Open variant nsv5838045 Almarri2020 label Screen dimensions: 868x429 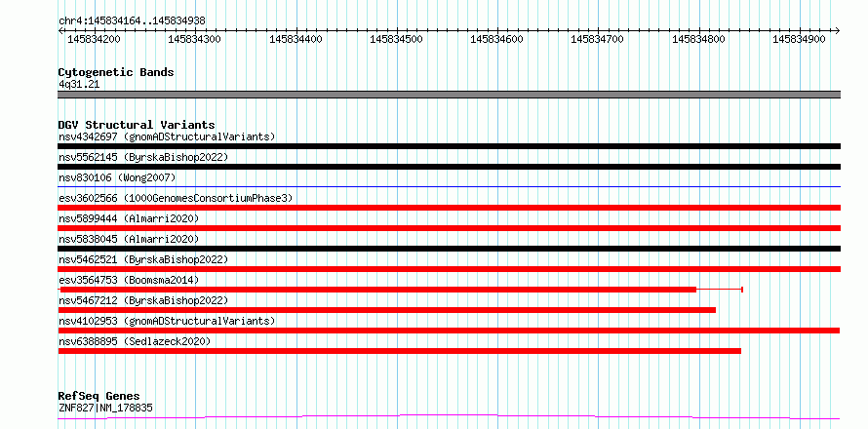(129, 239)
